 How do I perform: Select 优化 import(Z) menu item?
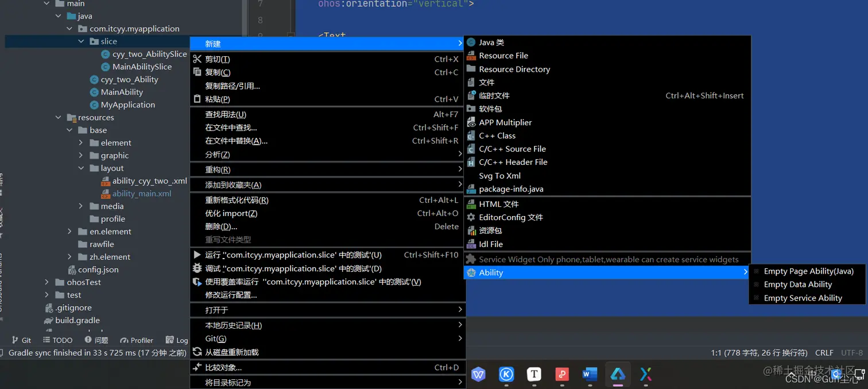click(327, 213)
